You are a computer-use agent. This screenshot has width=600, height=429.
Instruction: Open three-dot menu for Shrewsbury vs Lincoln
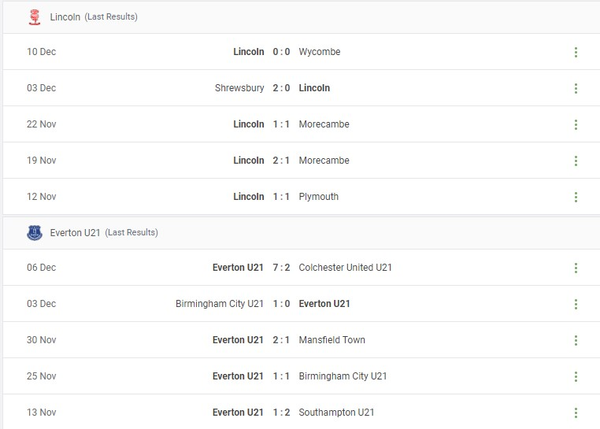576,88
